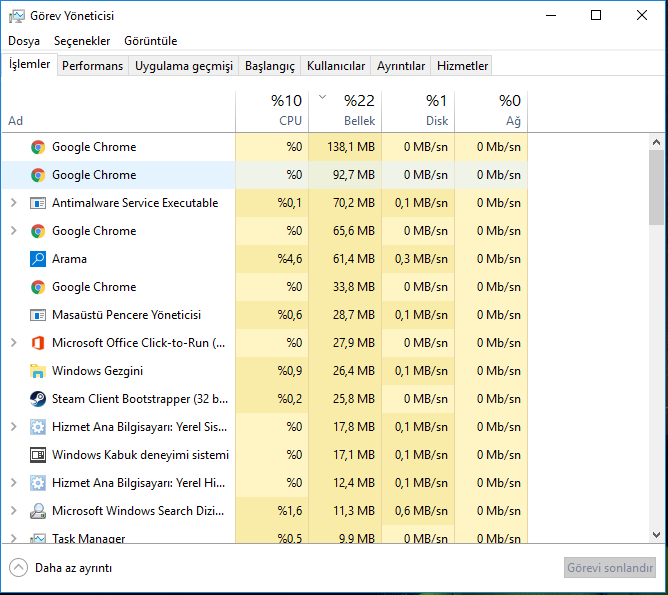The height and width of the screenshot is (595, 668).
Task: Expand the Microsoft Office Click-to-Run group
Action: pyautogui.click(x=13, y=343)
